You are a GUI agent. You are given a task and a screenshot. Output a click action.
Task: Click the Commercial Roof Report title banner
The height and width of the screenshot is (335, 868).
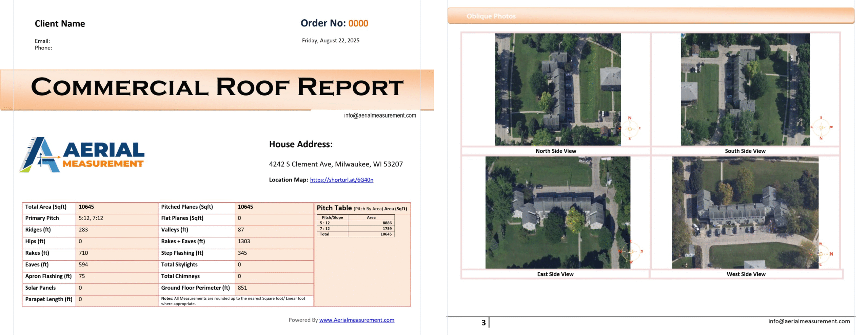pyautogui.click(x=217, y=88)
